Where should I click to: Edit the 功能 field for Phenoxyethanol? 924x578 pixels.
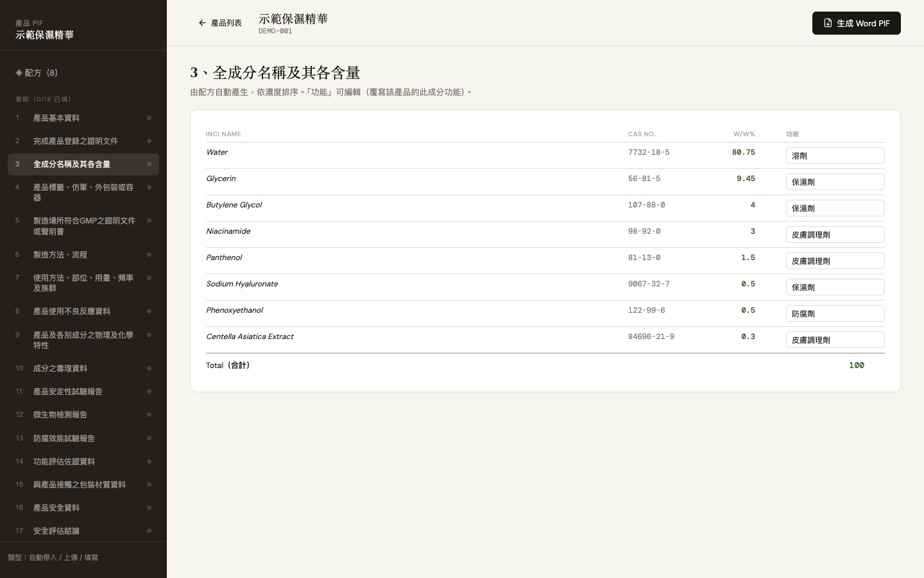835,313
